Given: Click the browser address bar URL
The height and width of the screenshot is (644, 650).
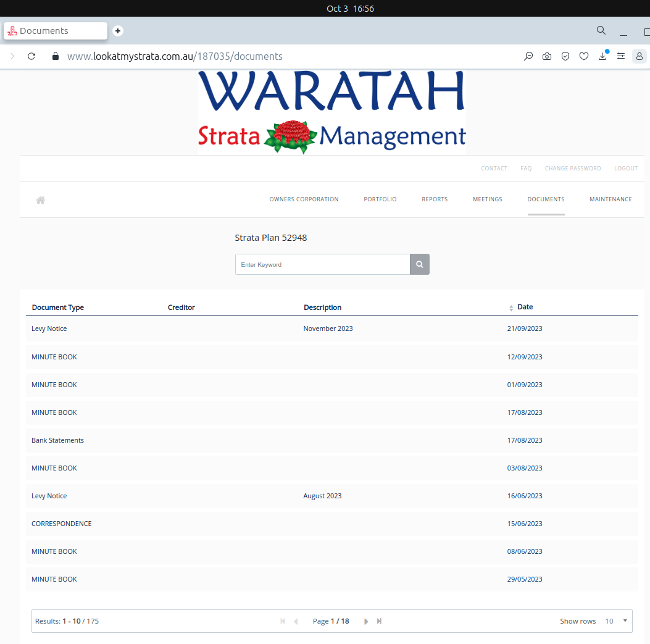Looking at the screenshot, I should point(175,56).
